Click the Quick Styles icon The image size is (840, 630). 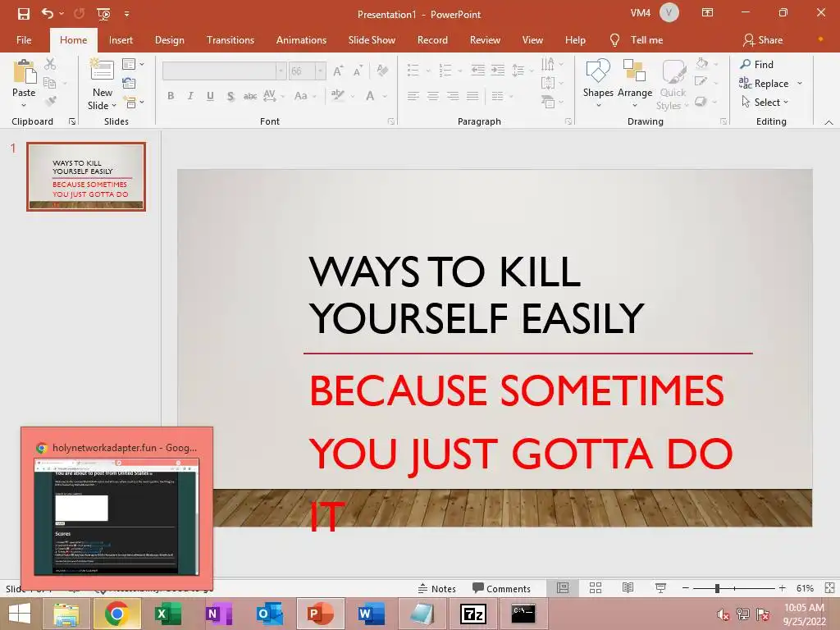pyautogui.click(x=673, y=84)
